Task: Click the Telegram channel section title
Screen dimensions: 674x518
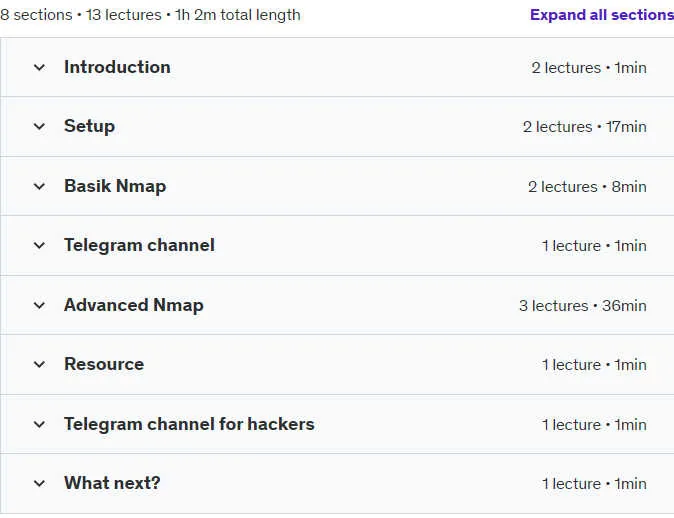Action: pyautogui.click(x=139, y=245)
